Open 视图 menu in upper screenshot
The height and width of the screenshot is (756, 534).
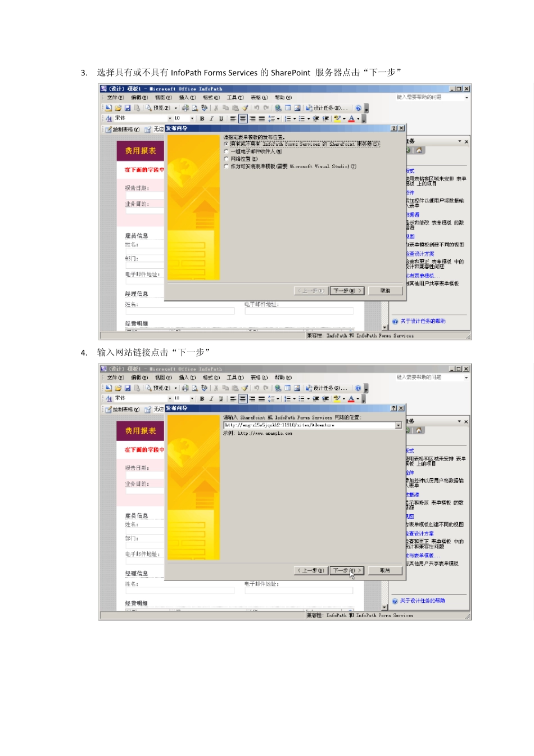pyautogui.click(x=163, y=97)
